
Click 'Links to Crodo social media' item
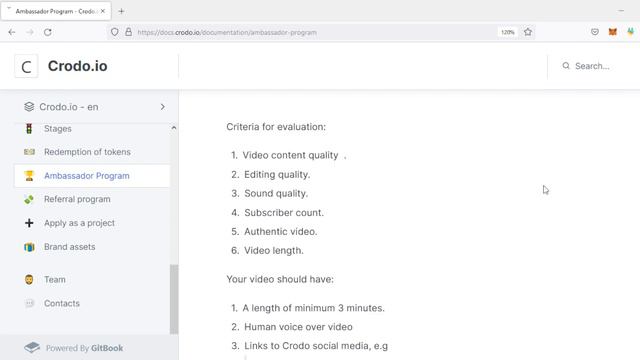(x=316, y=346)
